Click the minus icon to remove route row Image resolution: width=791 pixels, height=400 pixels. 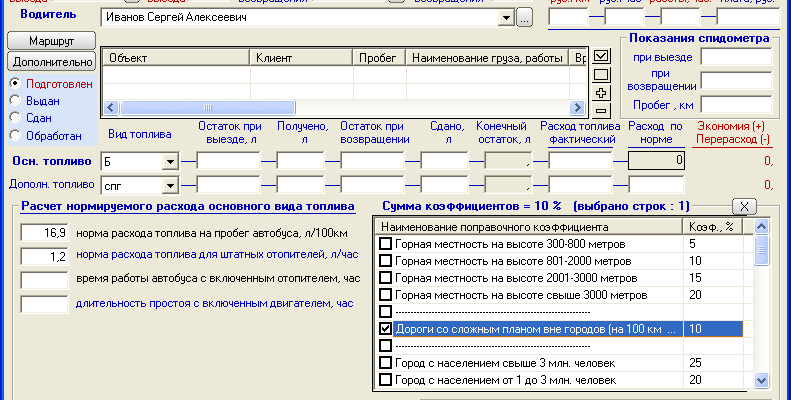(x=602, y=110)
